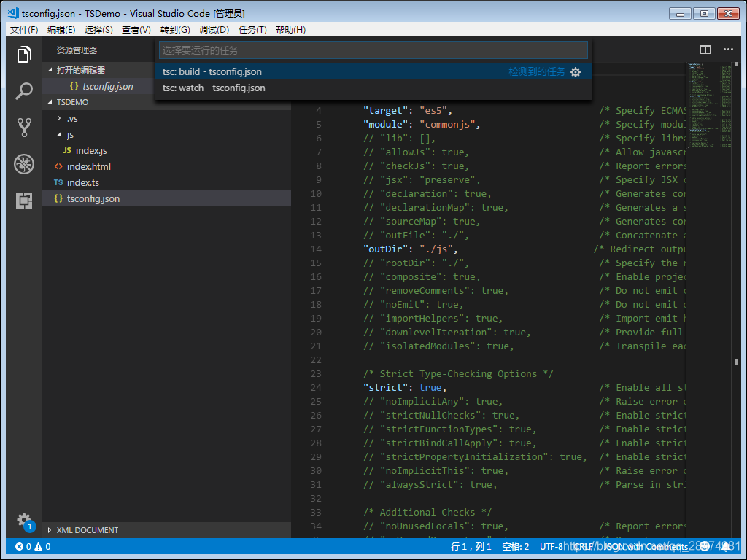747x560 pixels.
Task: Run the tsc: watch - tsconfig.json task
Action: [373, 88]
